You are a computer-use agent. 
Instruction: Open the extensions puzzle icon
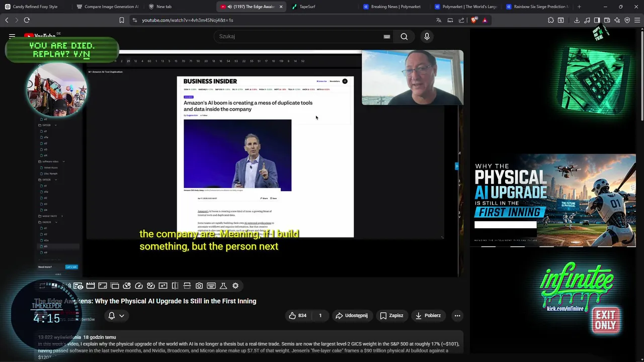coord(551,20)
